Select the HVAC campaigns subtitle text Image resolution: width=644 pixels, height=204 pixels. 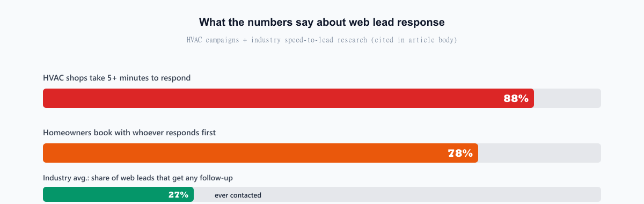coord(322,40)
